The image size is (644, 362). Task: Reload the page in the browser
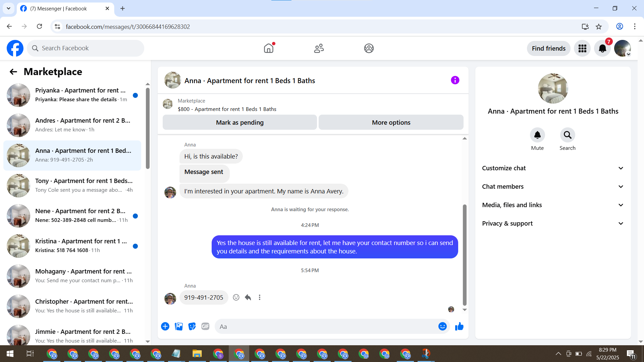(x=39, y=26)
